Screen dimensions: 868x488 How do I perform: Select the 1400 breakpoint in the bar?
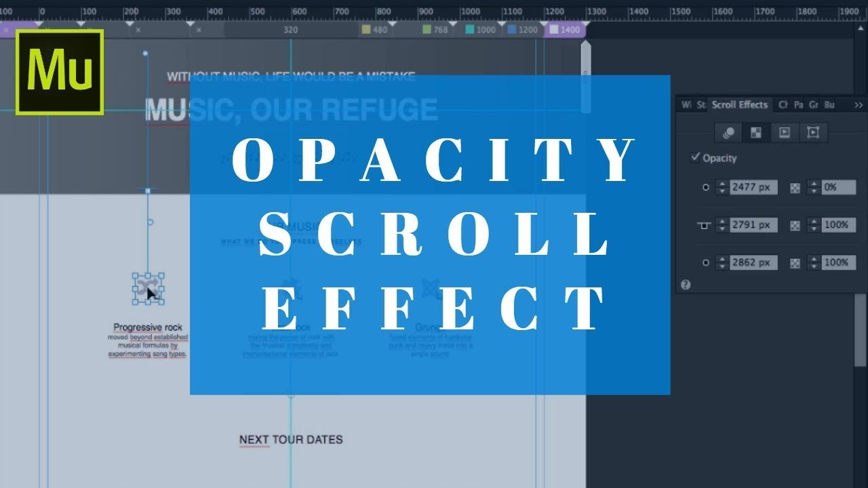point(566,30)
